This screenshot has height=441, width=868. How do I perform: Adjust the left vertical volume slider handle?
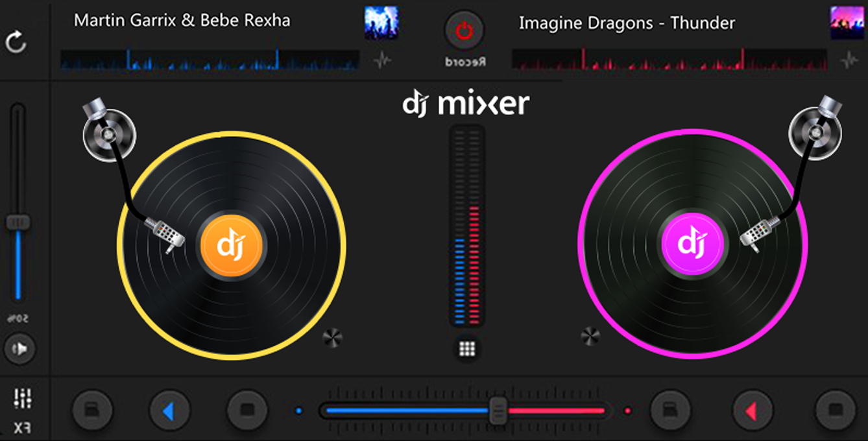[x=18, y=222]
